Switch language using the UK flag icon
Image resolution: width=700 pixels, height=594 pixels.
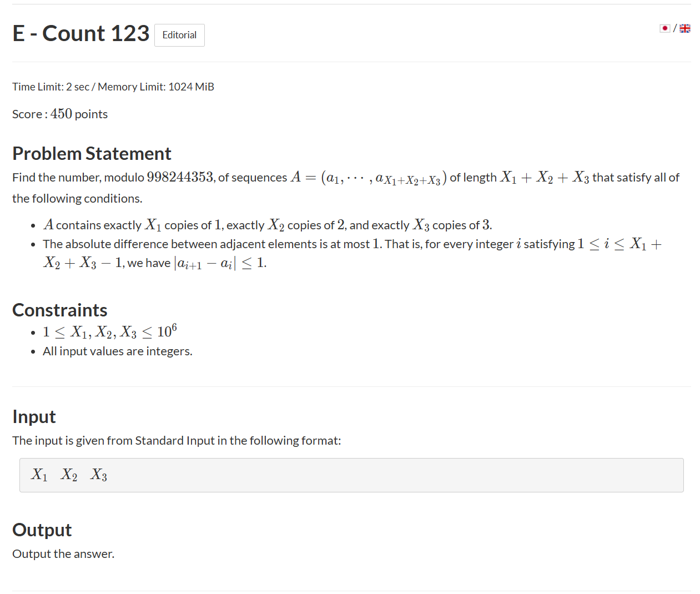point(685,28)
